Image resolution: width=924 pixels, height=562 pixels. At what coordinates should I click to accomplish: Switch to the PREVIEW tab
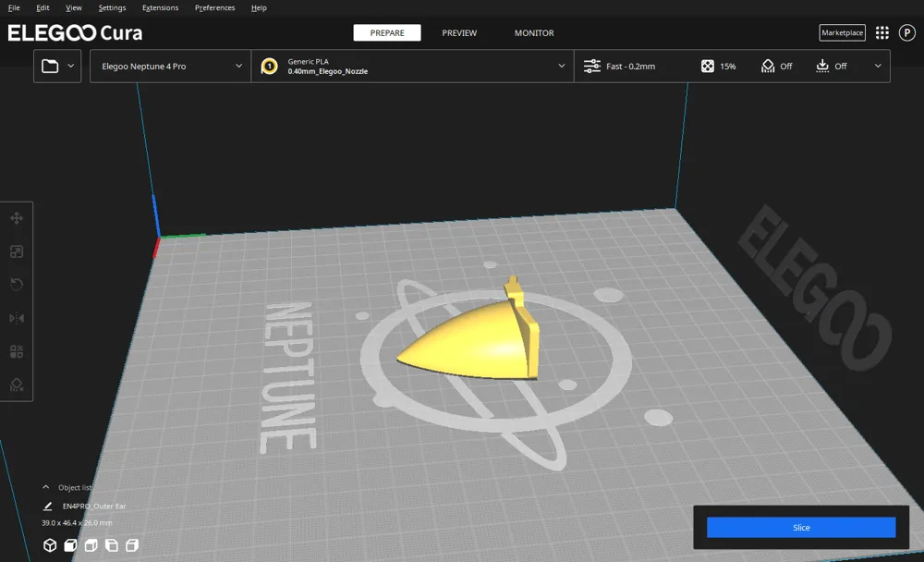coord(459,33)
